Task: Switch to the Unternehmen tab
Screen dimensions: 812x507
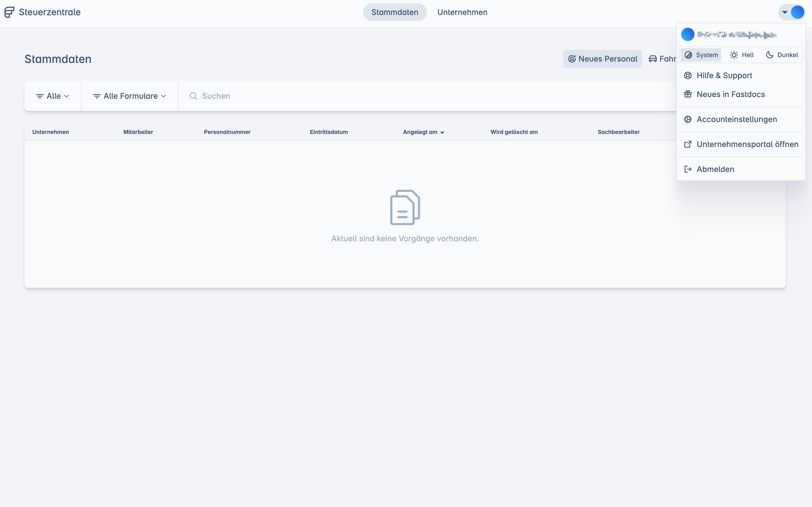Action: click(462, 12)
